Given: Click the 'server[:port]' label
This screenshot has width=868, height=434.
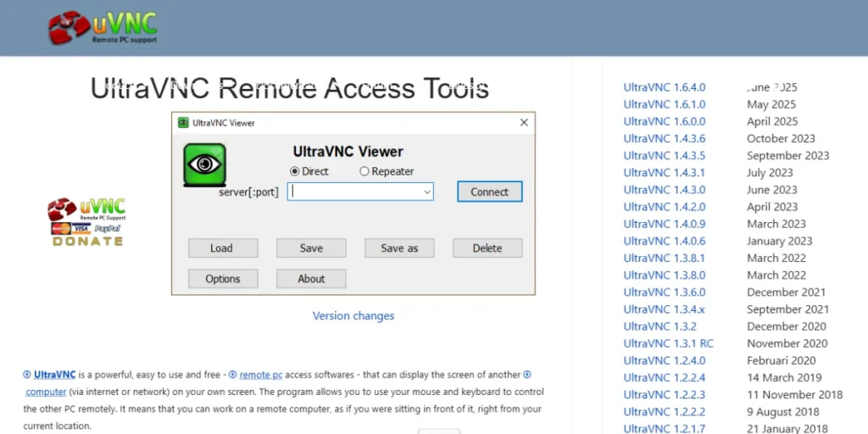Looking at the screenshot, I should (x=249, y=192).
